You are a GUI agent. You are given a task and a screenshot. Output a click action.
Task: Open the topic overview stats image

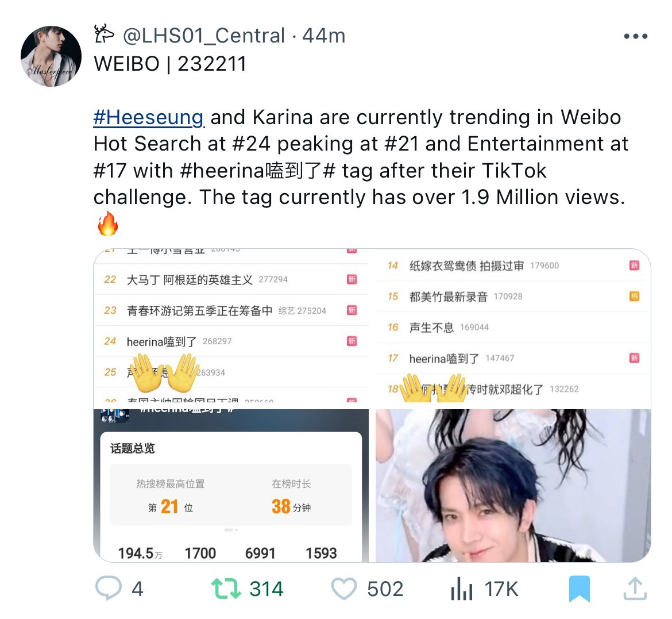231,486
